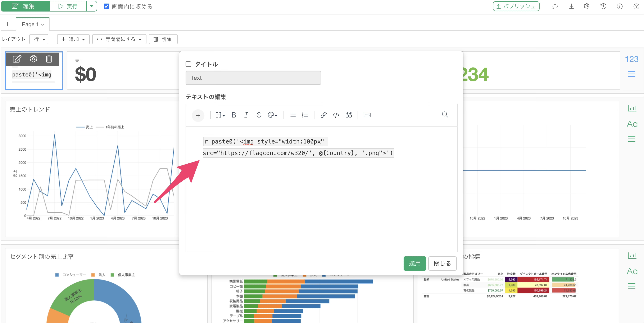The image size is (644, 323).
Task: Insert a numbered list
Action: click(305, 115)
